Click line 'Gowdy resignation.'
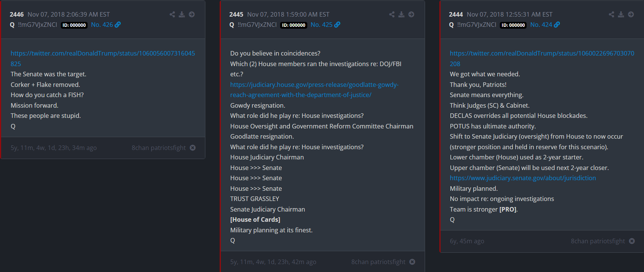644x272 pixels. coord(258,105)
